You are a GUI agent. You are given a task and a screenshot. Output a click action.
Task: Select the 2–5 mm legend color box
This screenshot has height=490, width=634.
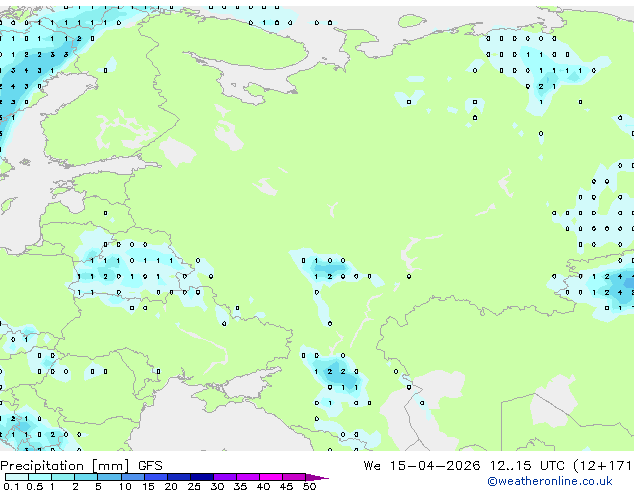tap(86, 477)
